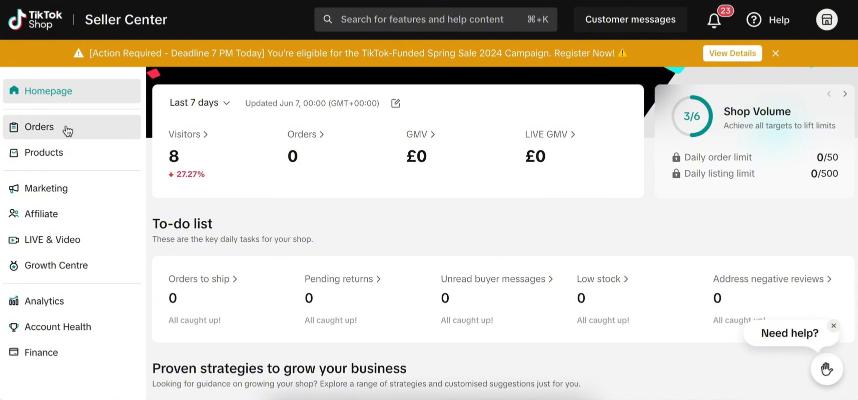Open the Need help hand icon

click(x=826, y=369)
